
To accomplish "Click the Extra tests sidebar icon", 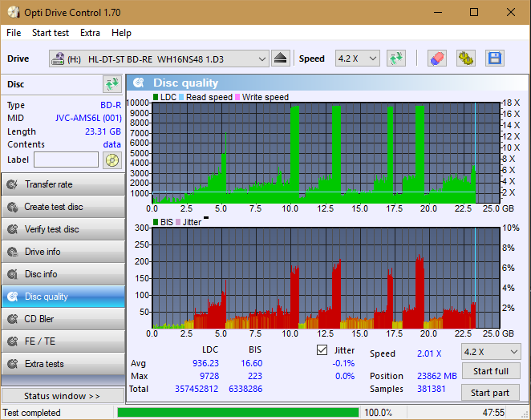I will coord(13,364).
